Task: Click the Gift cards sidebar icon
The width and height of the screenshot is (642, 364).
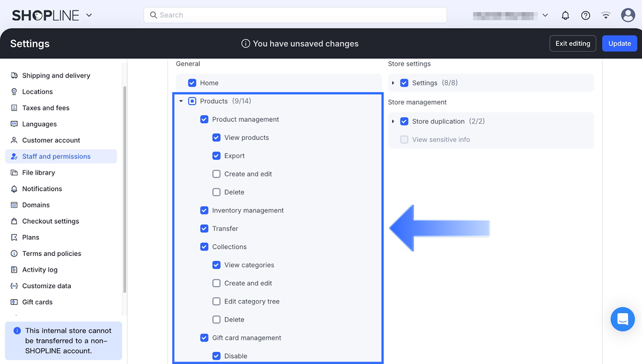Action: click(x=14, y=302)
